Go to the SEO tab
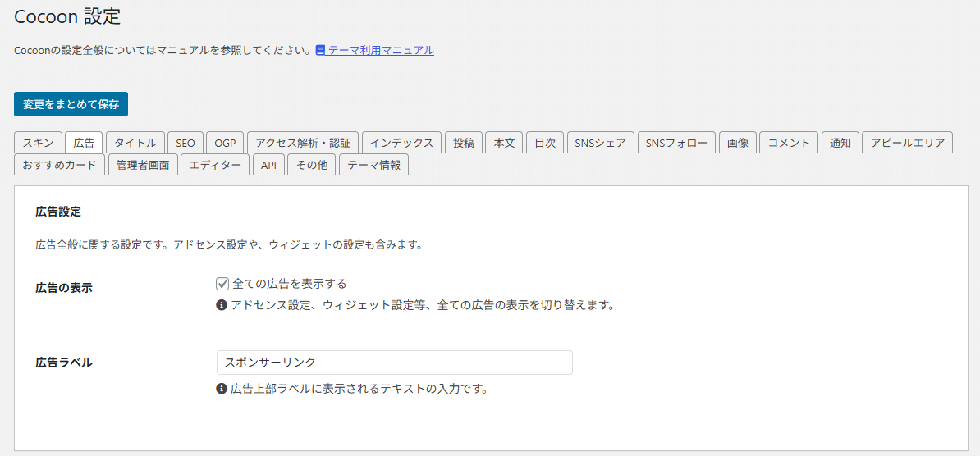 click(x=185, y=143)
